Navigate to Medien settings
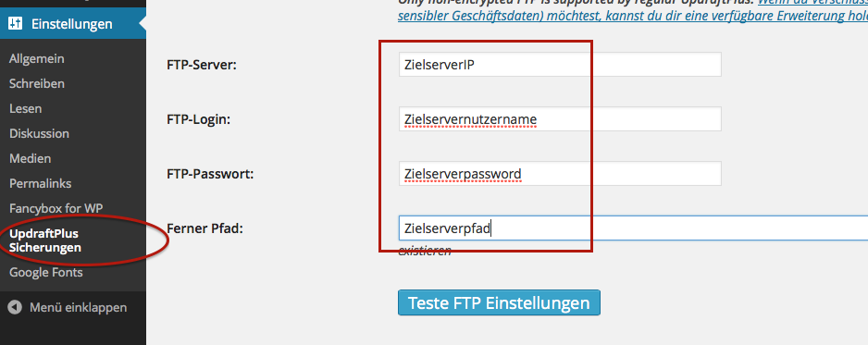The height and width of the screenshot is (345, 868). pos(30,158)
